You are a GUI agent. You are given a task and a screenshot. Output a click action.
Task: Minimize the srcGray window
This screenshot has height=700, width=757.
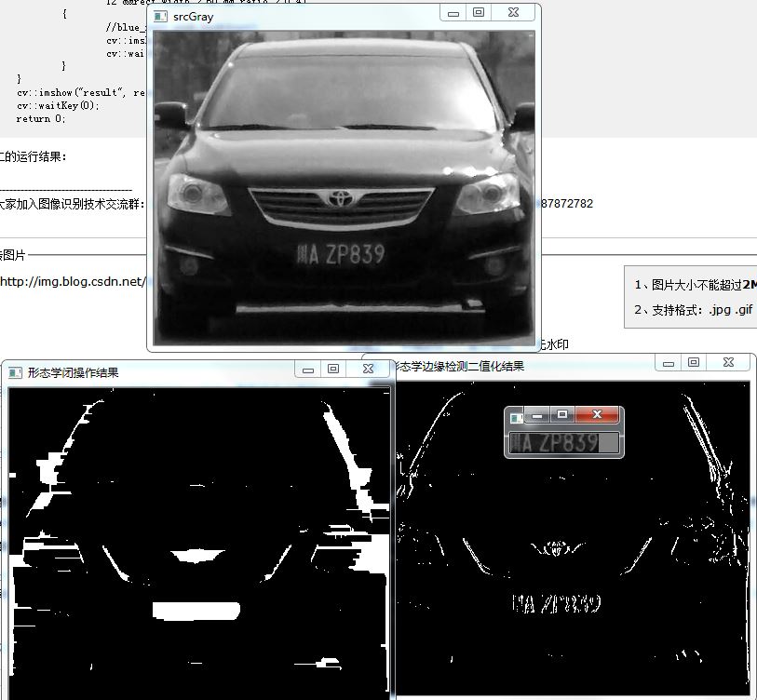pos(453,13)
